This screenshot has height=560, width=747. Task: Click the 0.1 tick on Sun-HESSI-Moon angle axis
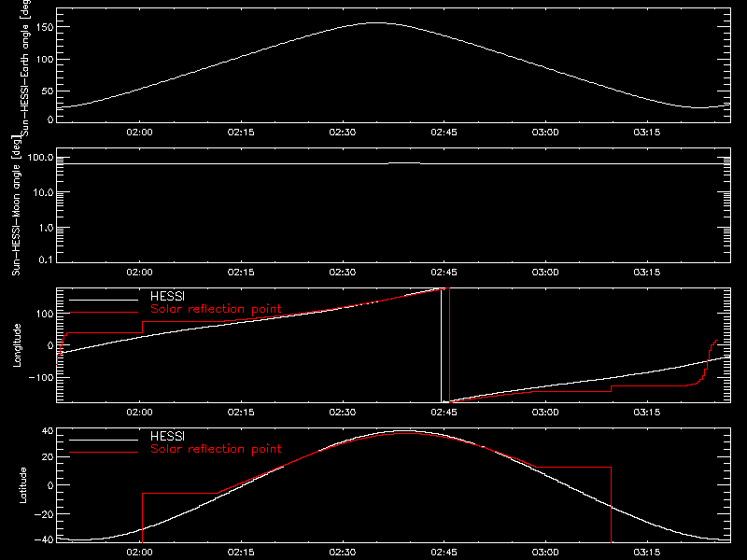[46, 259]
